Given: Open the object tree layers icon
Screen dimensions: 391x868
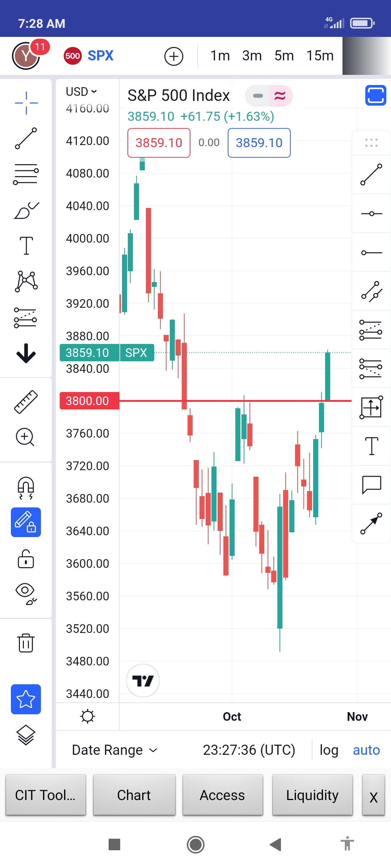Looking at the screenshot, I should (26, 735).
